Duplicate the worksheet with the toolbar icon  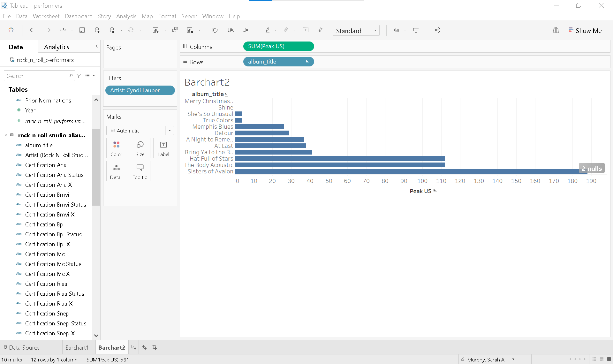[x=175, y=30]
